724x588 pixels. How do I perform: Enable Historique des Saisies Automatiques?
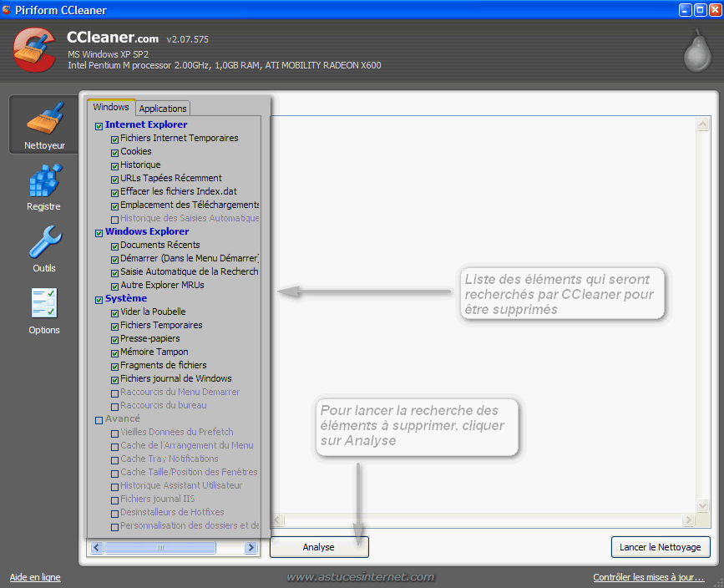[x=114, y=220]
